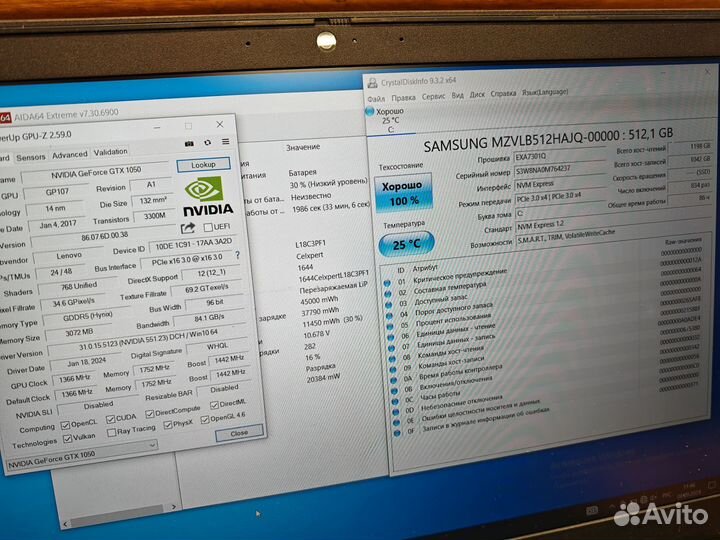Click blue status circle of attribute 0F
This screenshot has height=540, width=720.
[x=398, y=433]
